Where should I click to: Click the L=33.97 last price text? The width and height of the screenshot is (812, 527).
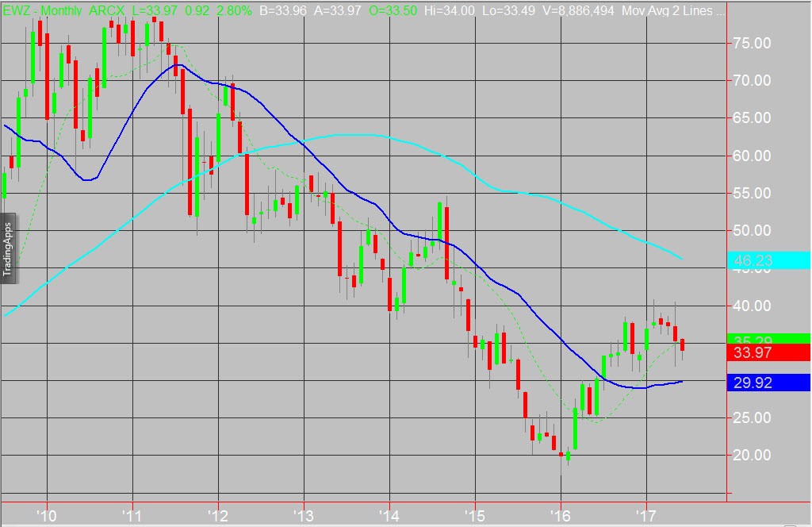pos(155,10)
